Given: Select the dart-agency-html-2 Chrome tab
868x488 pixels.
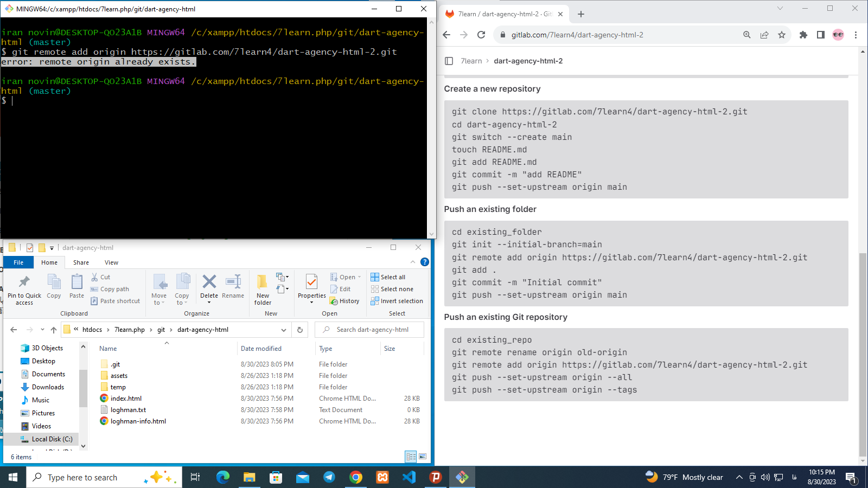Looking at the screenshot, I should click(503, 14).
